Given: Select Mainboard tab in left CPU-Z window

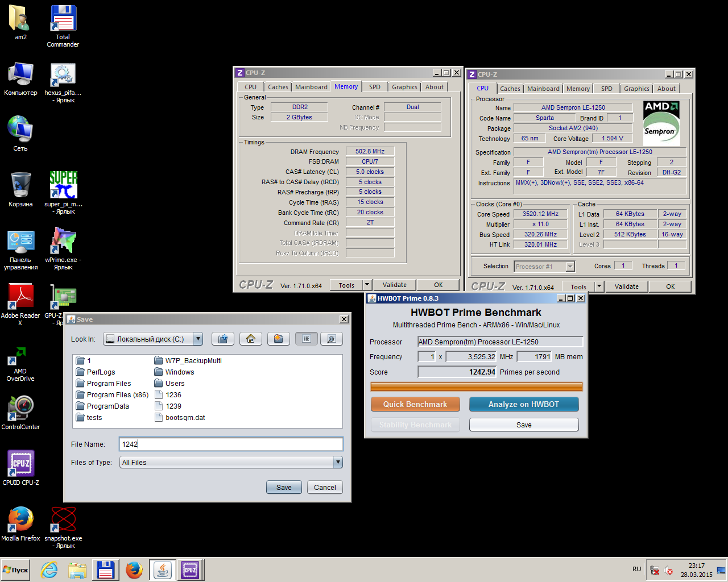Looking at the screenshot, I should (x=311, y=87).
